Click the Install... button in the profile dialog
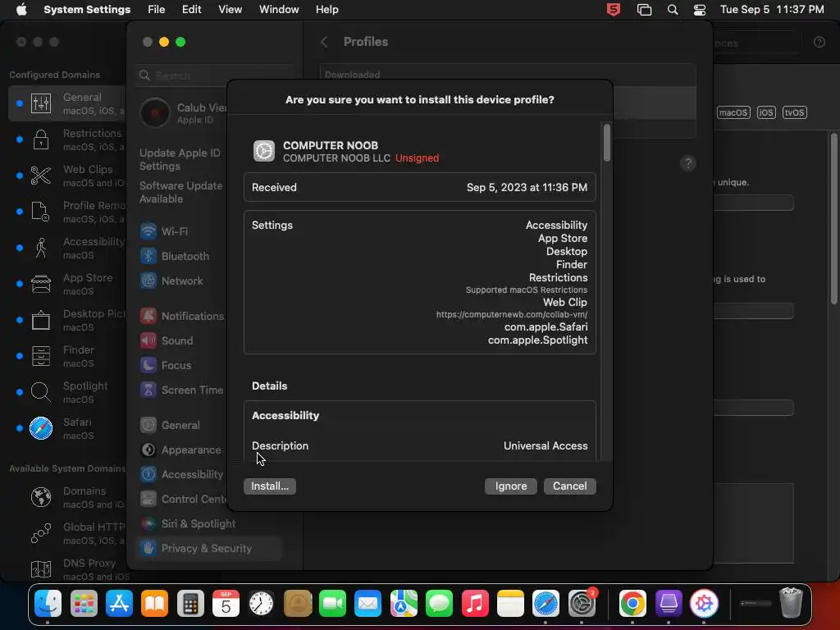Viewport: 840px width, 630px height. [269, 486]
